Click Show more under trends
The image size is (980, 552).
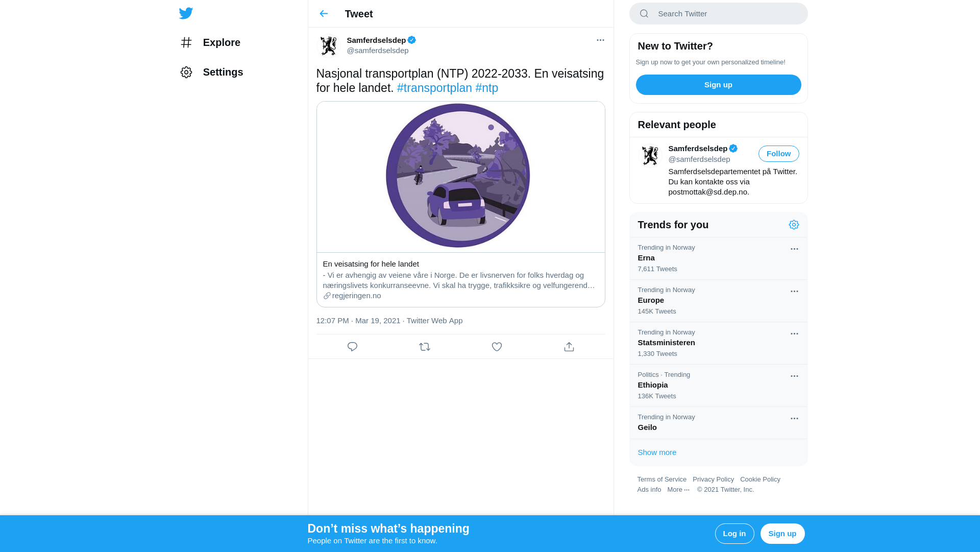coord(657,452)
